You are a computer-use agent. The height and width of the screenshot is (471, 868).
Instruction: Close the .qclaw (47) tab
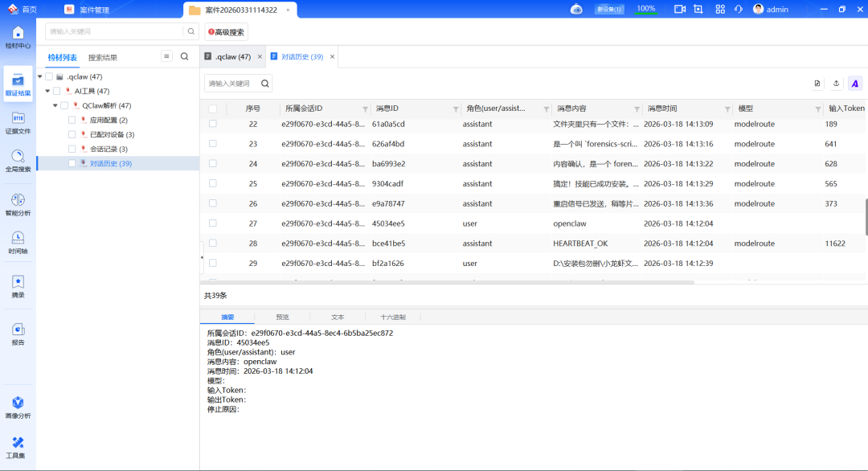[260, 56]
